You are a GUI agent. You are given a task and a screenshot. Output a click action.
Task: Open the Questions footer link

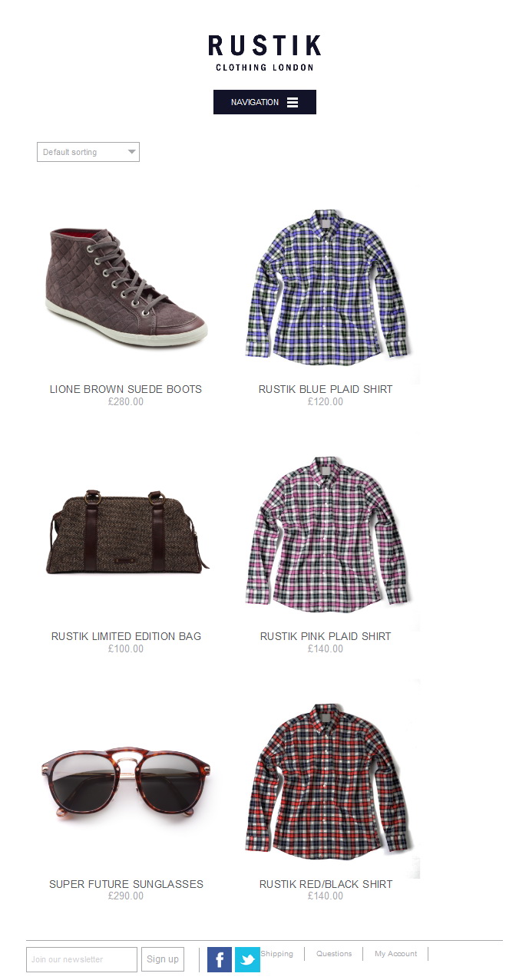click(334, 954)
